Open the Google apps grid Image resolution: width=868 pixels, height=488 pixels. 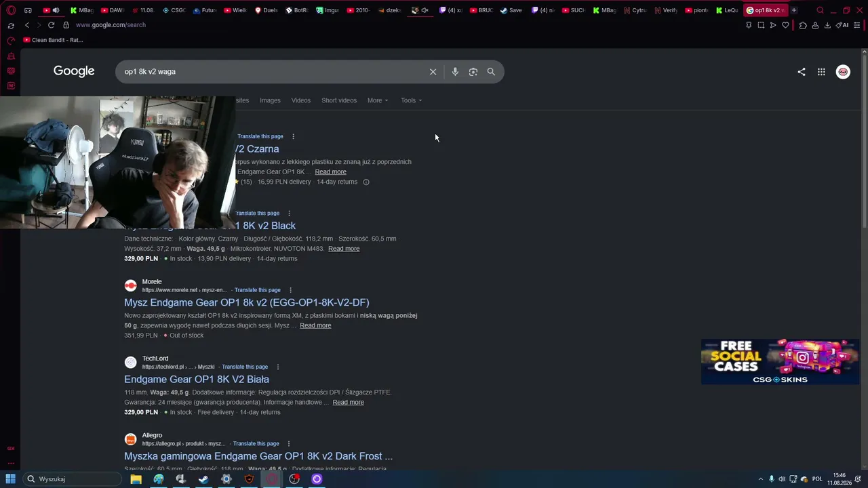click(x=821, y=72)
